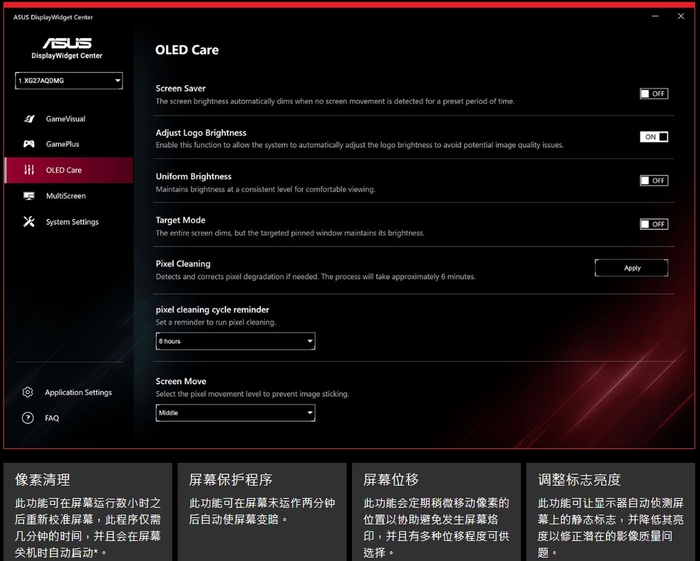Image resolution: width=700 pixels, height=561 pixels.
Task: Select the OLED Care menu item
Action: click(x=68, y=170)
